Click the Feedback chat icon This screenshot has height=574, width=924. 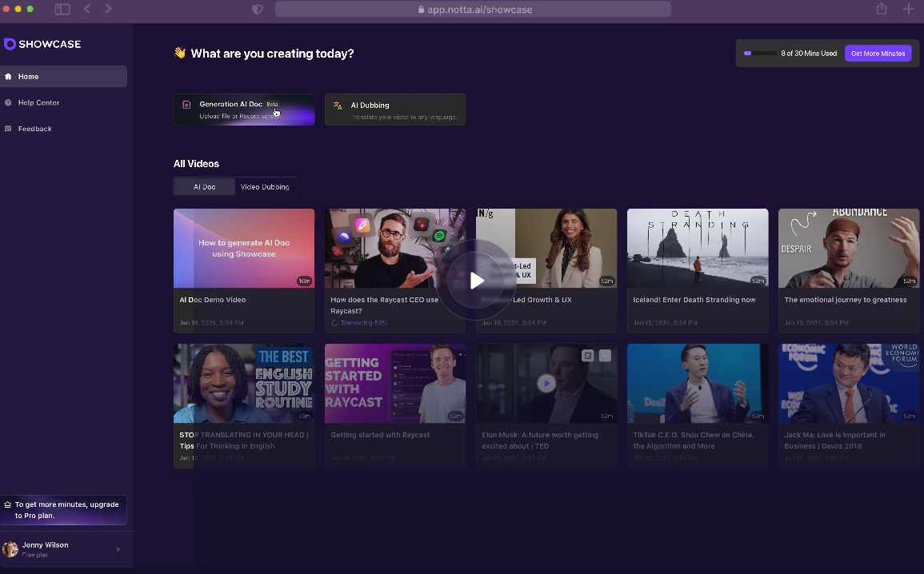pos(8,129)
